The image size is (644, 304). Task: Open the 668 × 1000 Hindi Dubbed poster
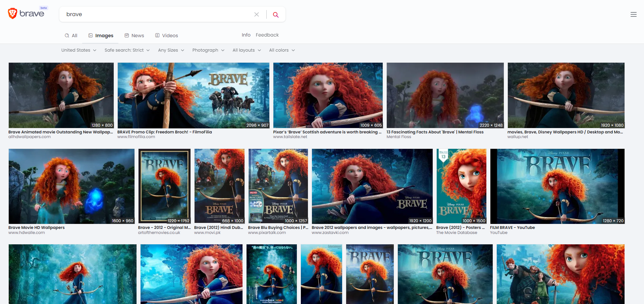pos(219,186)
